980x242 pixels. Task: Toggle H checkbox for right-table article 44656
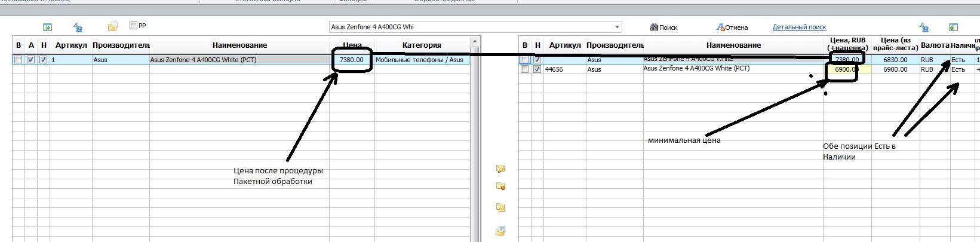tap(537, 69)
